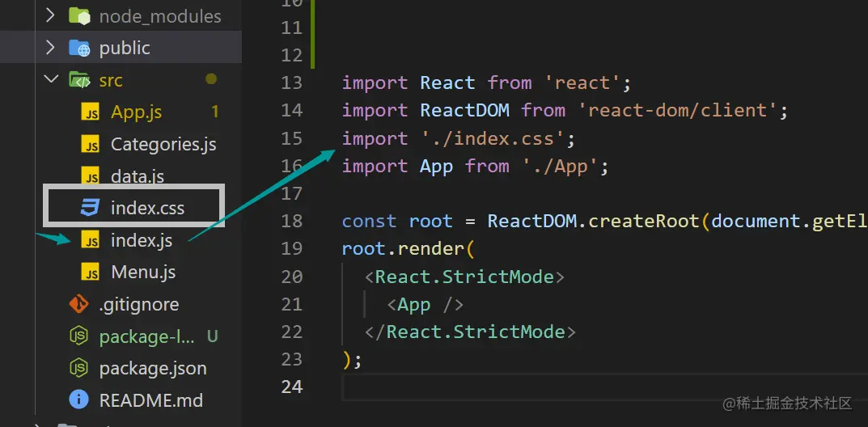Screen dimensions: 868x427
Task: Click line number 13 in gutter
Action: (292, 82)
